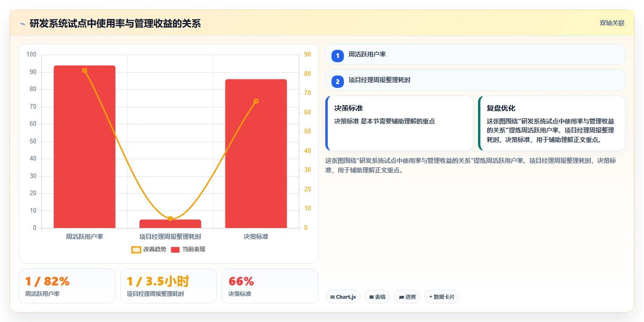The image size is (644, 322).
Task: Select the 项目经理周报整理耗时 list item
Action: 475,80
